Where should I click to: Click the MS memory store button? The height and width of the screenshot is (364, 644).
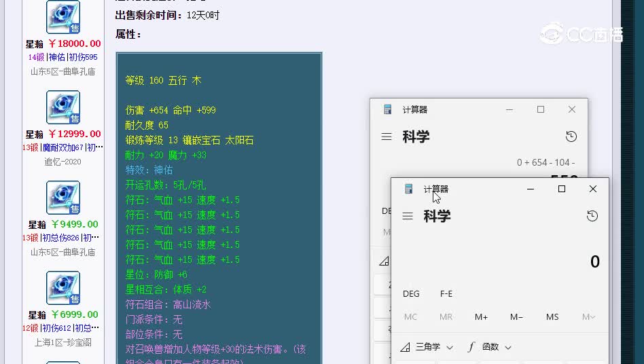552,317
